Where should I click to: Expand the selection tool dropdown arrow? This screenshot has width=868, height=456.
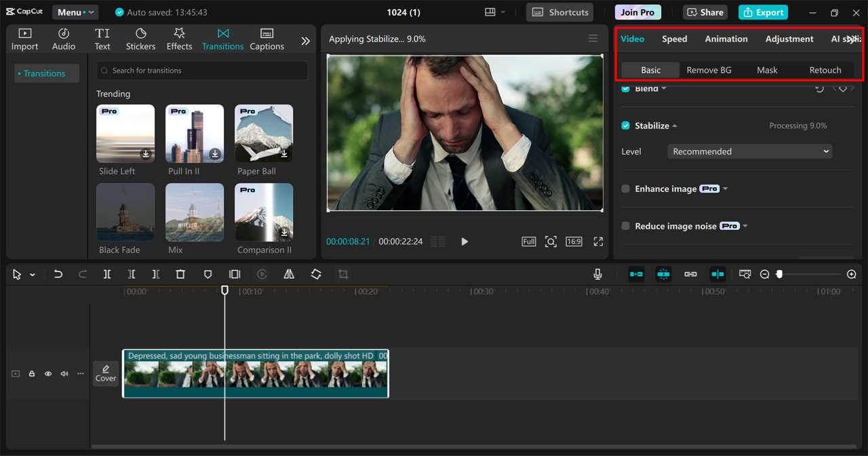(x=33, y=275)
